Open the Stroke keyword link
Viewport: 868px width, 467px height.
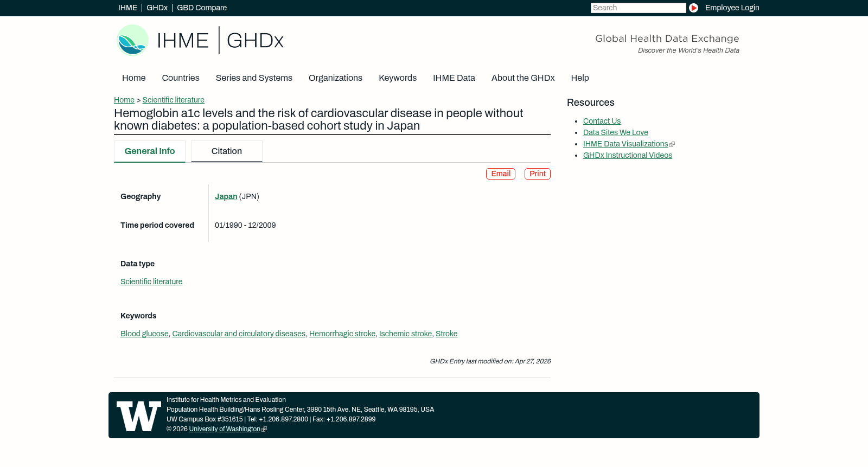click(446, 334)
